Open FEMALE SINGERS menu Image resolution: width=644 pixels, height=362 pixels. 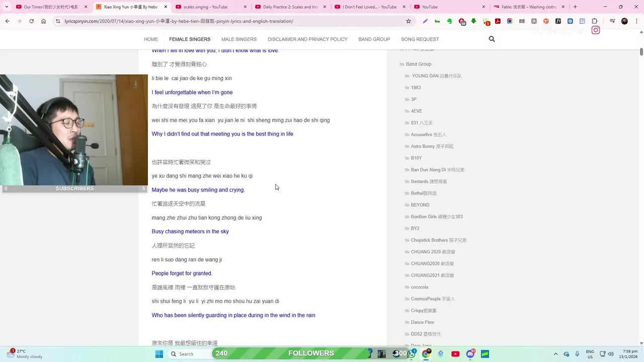pos(190,39)
